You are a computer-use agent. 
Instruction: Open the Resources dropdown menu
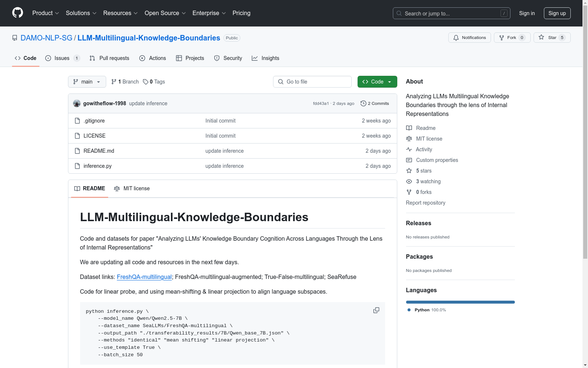121,13
